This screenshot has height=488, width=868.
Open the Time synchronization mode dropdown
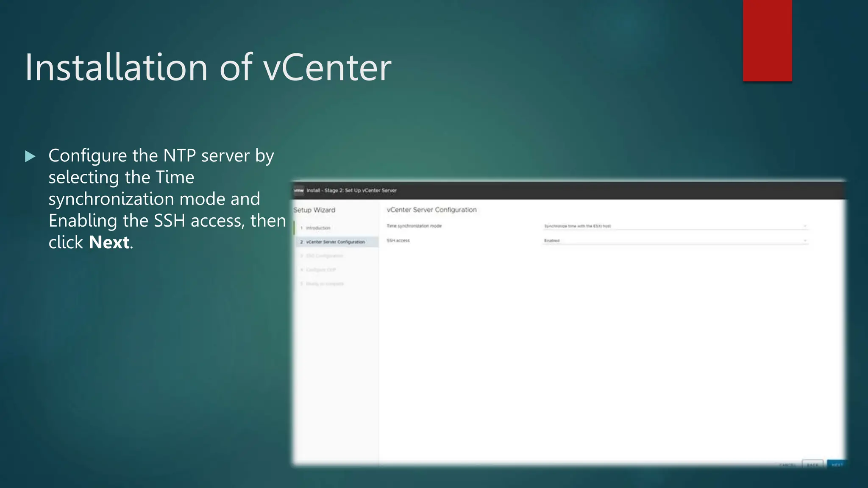click(x=675, y=226)
